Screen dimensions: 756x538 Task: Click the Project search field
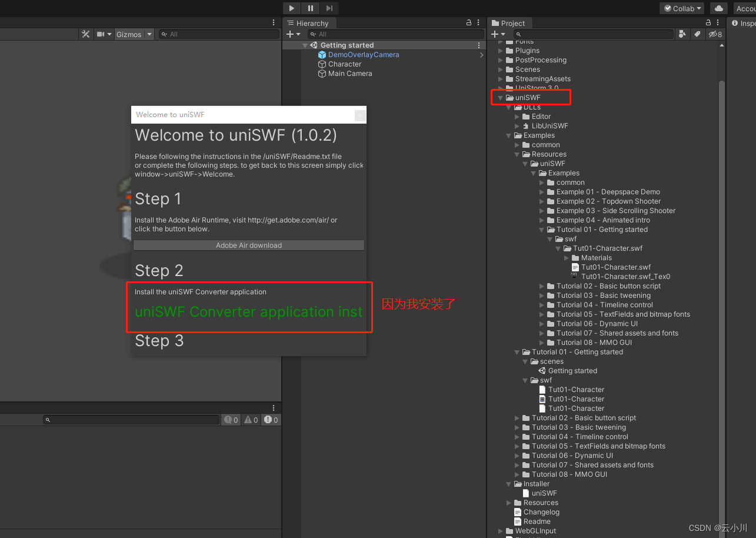pyautogui.click(x=593, y=34)
